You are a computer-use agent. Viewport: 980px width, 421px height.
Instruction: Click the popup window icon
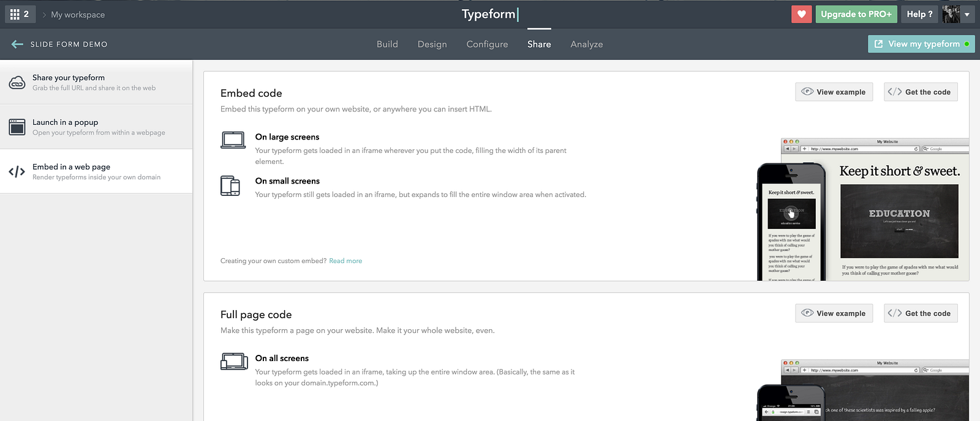[17, 127]
